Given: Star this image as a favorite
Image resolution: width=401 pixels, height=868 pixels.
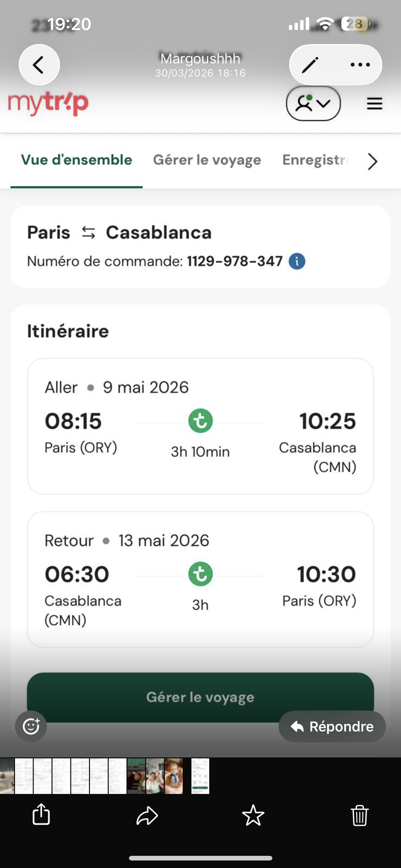Looking at the screenshot, I should [253, 816].
